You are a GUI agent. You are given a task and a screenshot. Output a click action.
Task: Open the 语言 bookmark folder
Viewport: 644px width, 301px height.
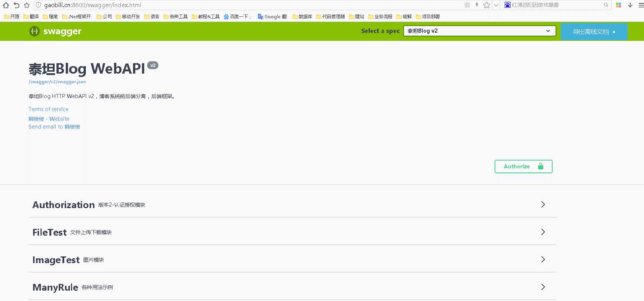click(x=152, y=16)
